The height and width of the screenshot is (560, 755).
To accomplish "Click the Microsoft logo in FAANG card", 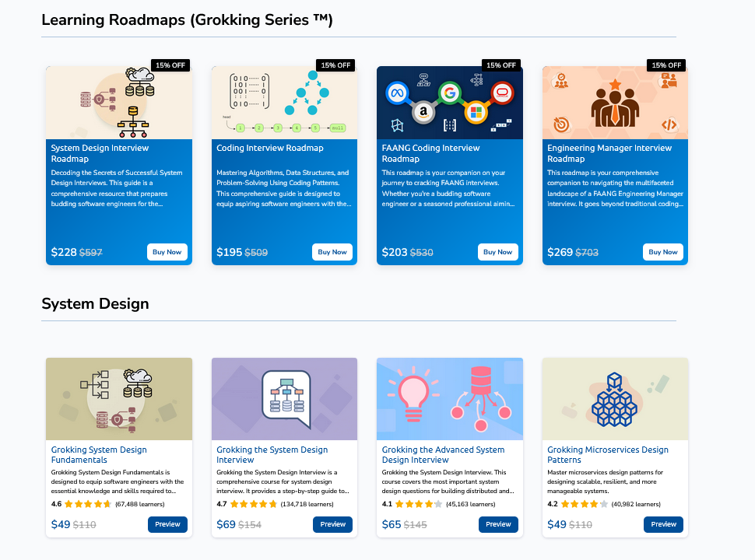I will tap(476, 113).
